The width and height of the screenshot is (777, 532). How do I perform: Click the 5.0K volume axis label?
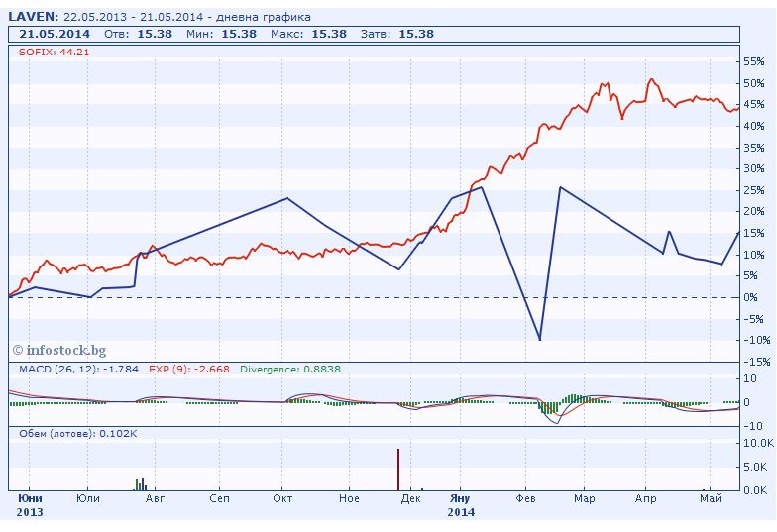pos(755,467)
